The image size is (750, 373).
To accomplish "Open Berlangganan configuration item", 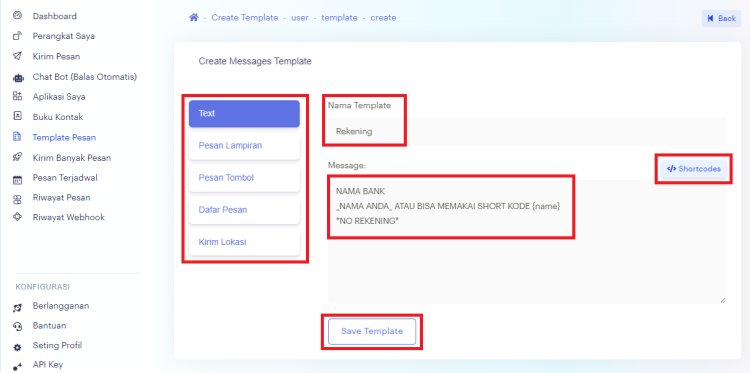I will [61, 306].
